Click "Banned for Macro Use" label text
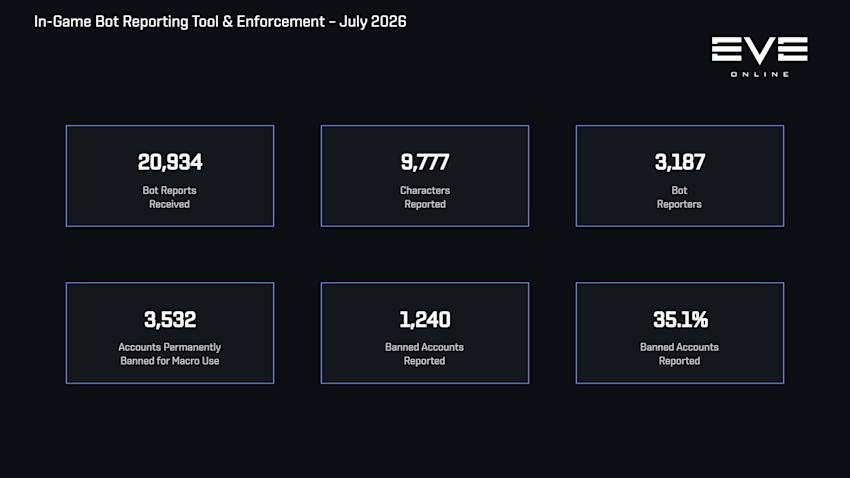Viewport: 850px width, 478px height. [170, 361]
